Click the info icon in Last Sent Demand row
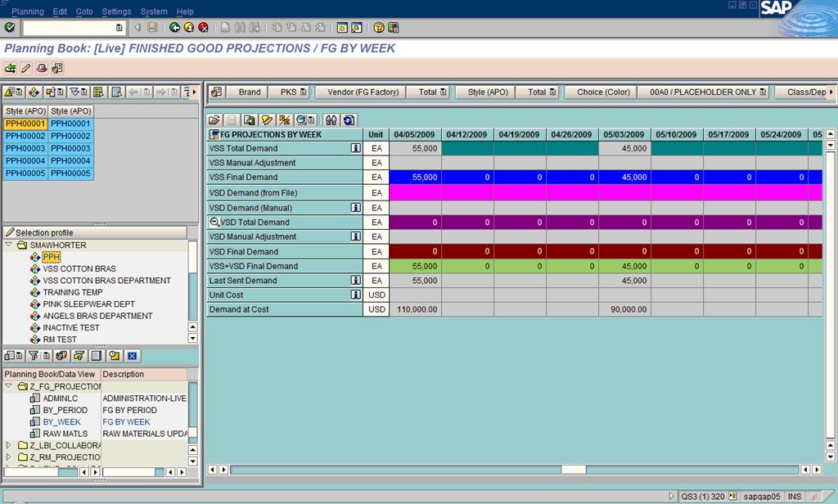This screenshot has width=838, height=504. (355, 280)
